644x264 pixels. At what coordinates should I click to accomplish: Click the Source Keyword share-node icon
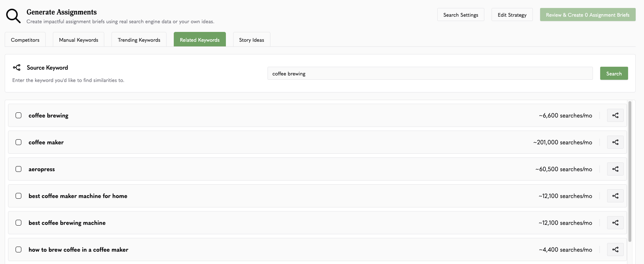[x=17, y=67]
